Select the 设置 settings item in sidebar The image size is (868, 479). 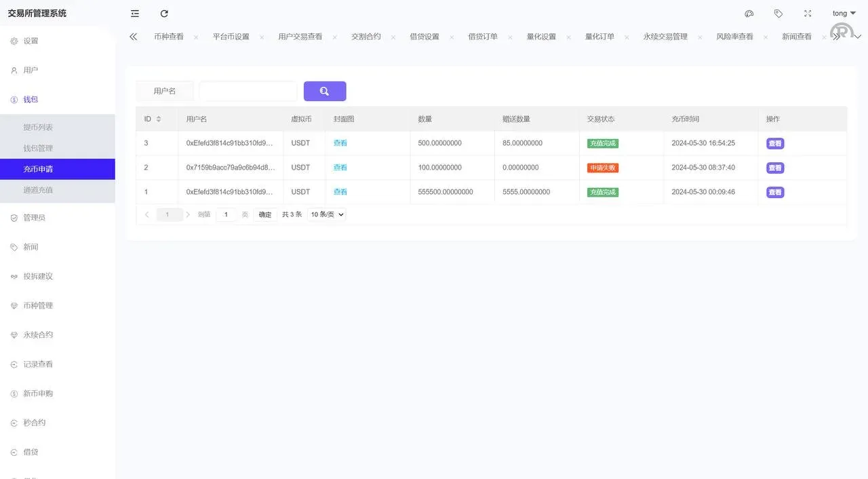[30, 40]
